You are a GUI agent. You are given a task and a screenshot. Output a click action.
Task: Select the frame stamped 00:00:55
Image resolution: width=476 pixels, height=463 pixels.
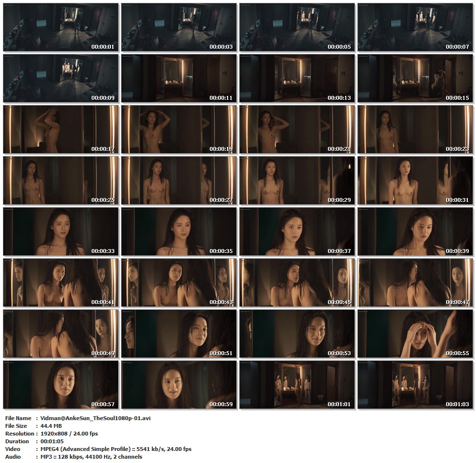(x=415, y=333)
